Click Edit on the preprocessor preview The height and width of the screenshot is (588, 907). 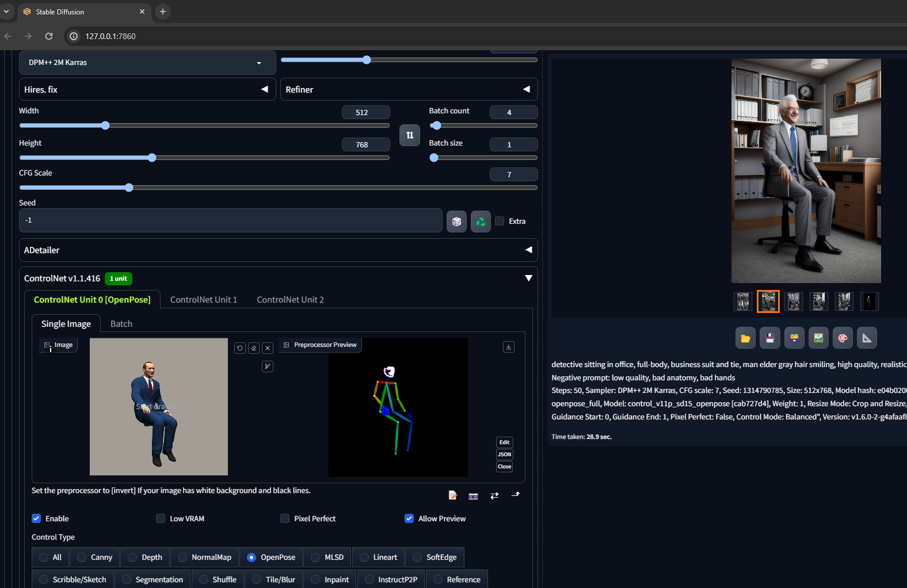pos(505,442)
